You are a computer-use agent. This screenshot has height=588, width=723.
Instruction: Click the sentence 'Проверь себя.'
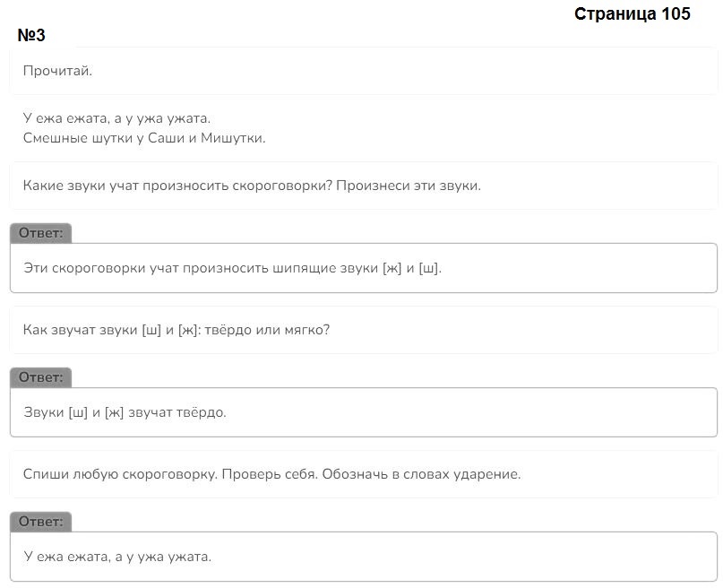coord(270,474)
